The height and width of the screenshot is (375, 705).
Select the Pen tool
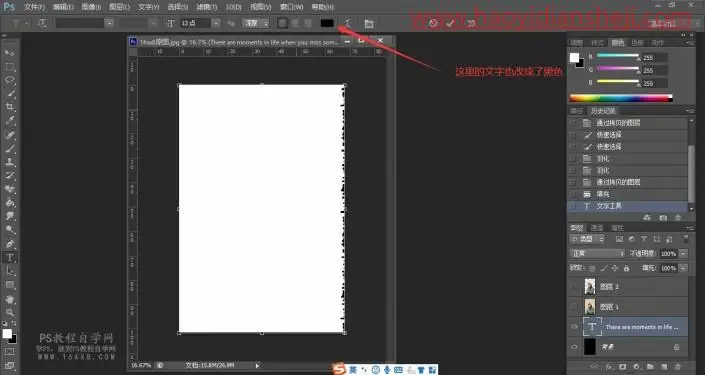(9, 244)
